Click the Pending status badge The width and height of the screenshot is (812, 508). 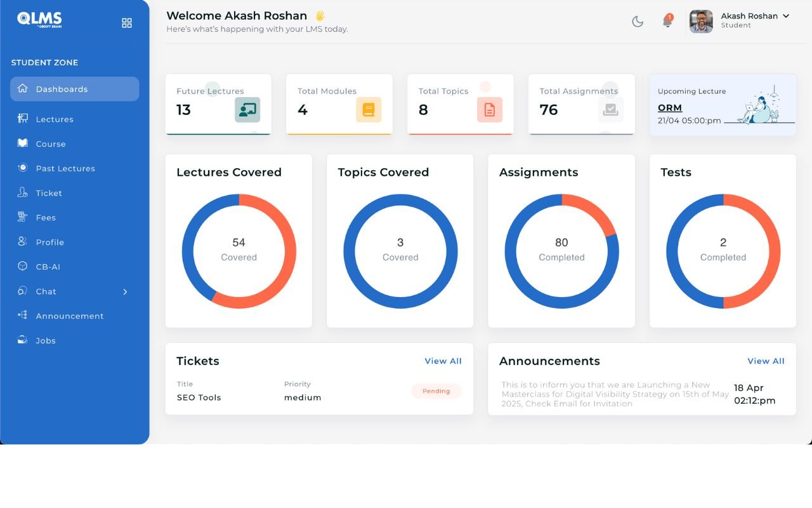(436, 391)
